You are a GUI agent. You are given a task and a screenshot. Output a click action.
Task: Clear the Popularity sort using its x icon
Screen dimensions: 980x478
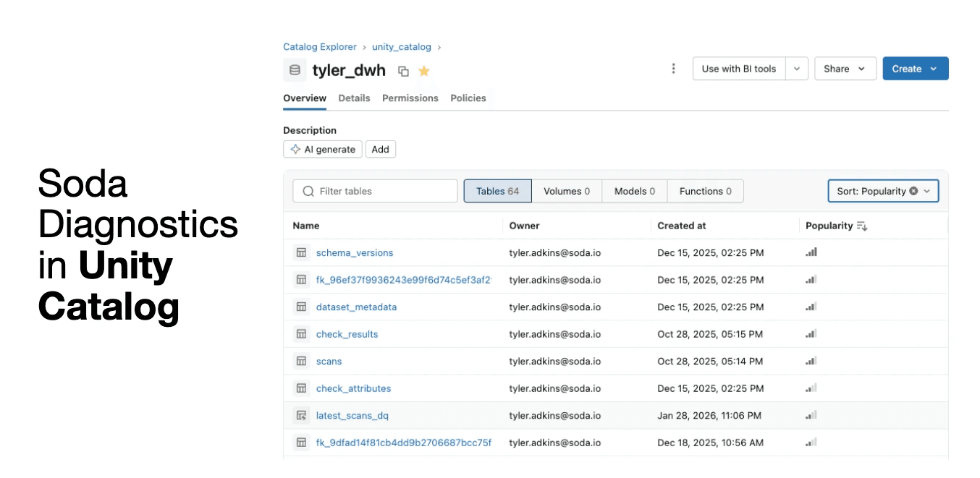(x=913, y=191)
